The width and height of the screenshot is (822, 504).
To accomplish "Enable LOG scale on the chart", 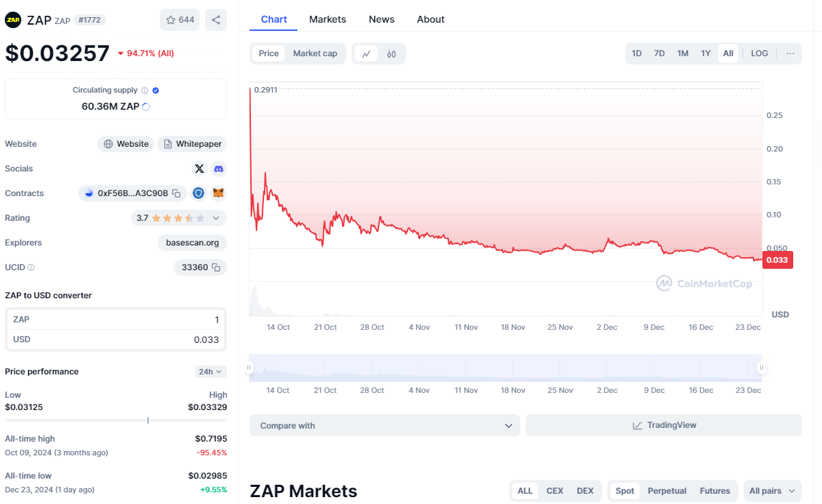I will 759,53.
